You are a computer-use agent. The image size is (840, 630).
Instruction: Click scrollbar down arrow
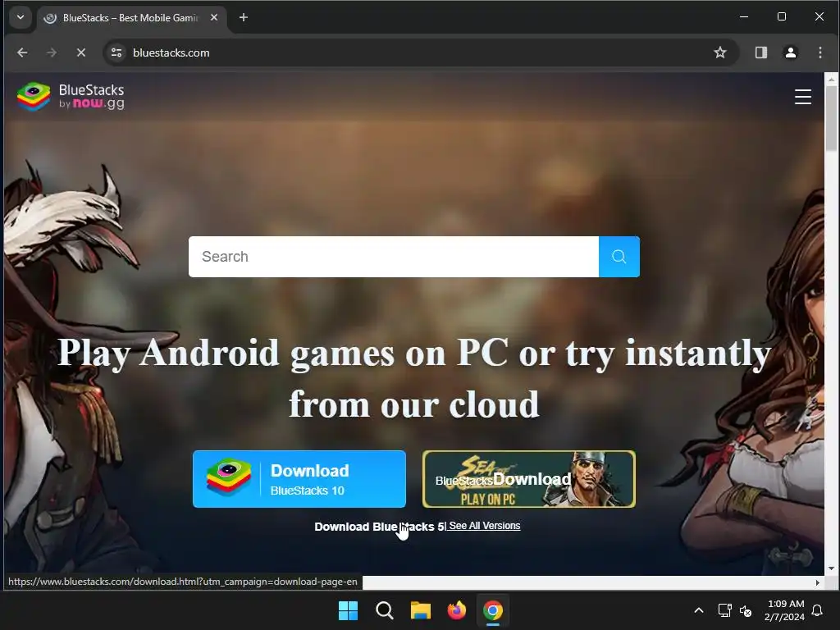tap(831, 568)
